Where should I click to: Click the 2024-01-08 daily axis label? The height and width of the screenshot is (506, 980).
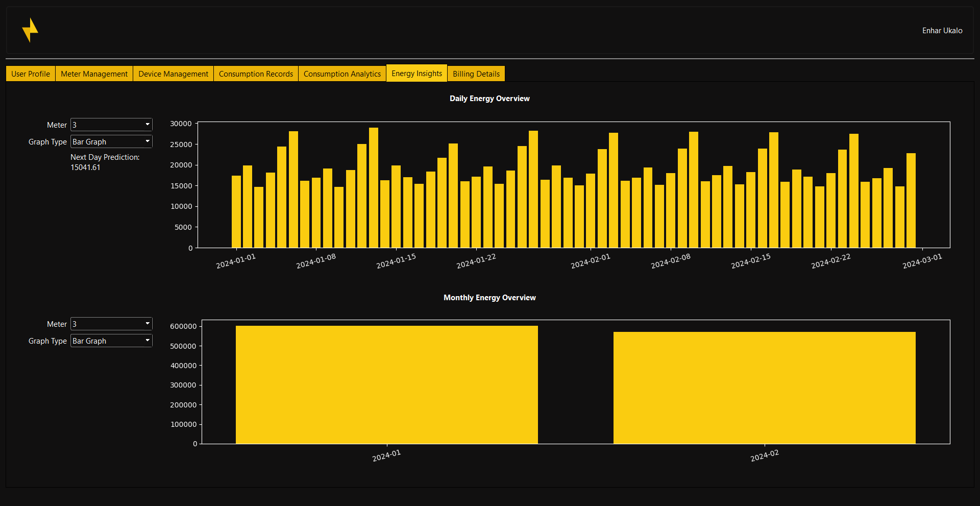[x=316, y=261]
